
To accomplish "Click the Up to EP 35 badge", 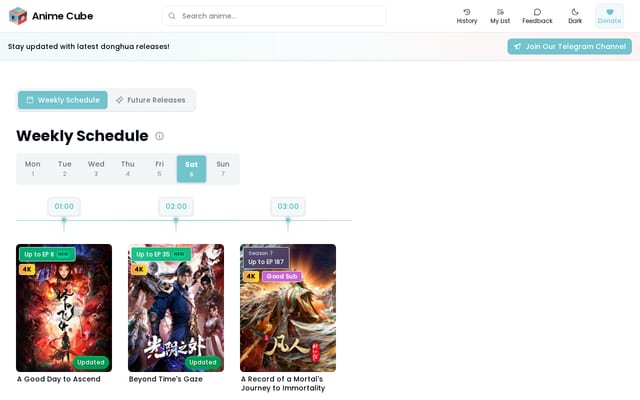I will (x=161, y=254).
